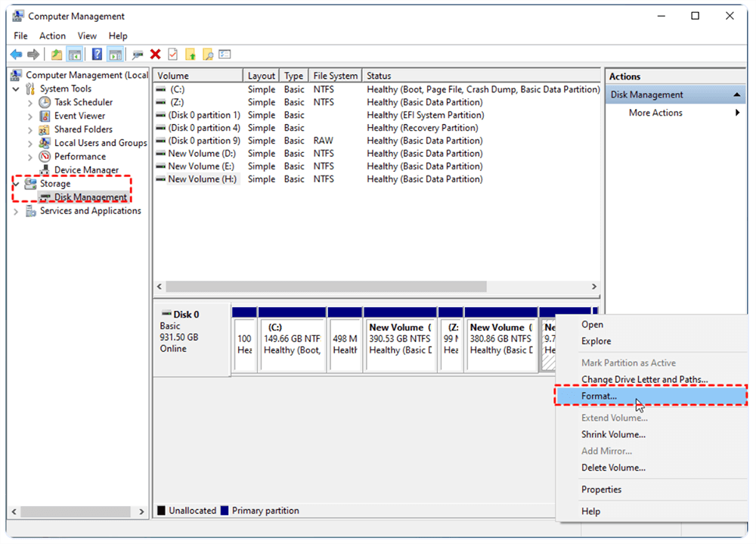Open Properties from the context menu
Viewport: 756px width, 544px height.
(x=601, y=490)
